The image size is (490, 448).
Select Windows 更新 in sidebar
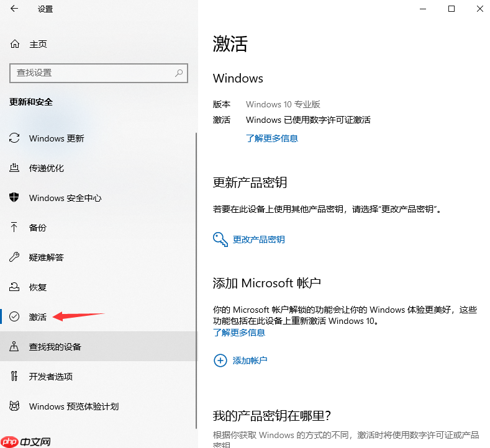coord(99,138)
